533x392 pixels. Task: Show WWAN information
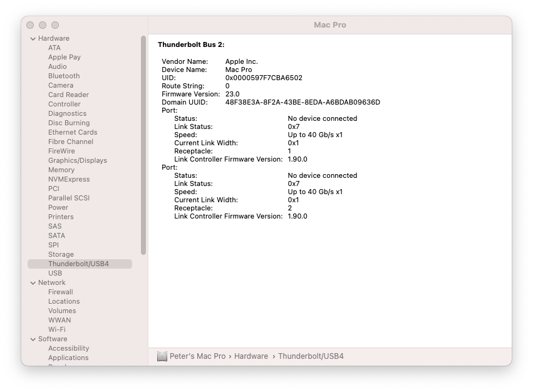60,320
